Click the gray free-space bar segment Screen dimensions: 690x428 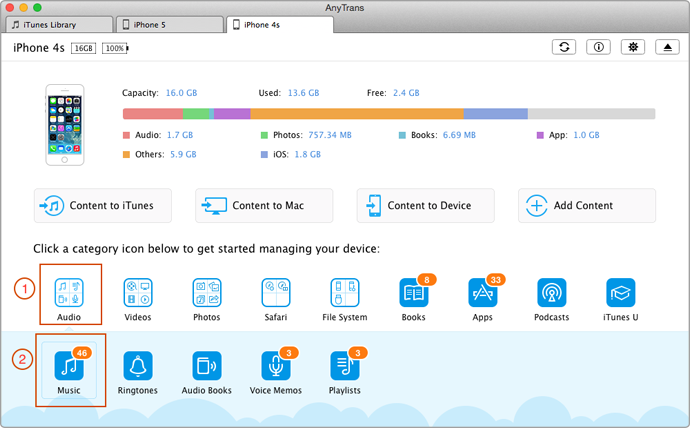click(591, 114)
